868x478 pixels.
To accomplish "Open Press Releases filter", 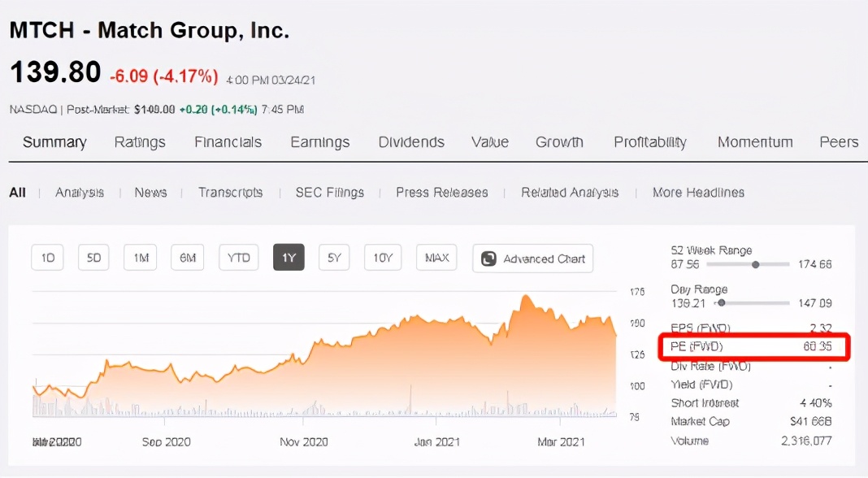I will 442,193.
